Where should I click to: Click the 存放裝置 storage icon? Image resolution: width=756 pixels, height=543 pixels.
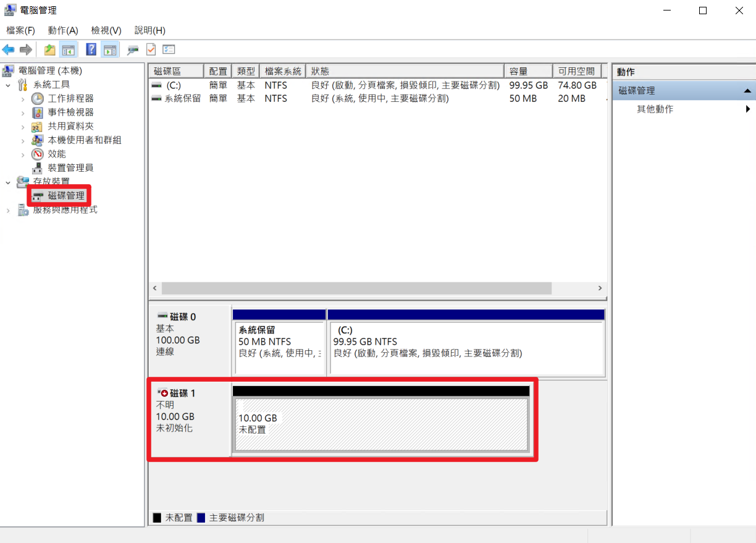(x=23, y=182)
